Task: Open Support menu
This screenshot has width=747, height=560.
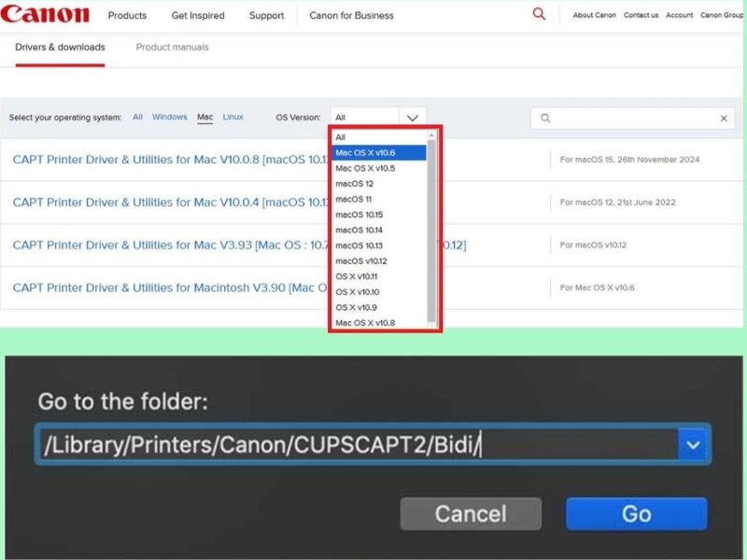Action: 266,15
